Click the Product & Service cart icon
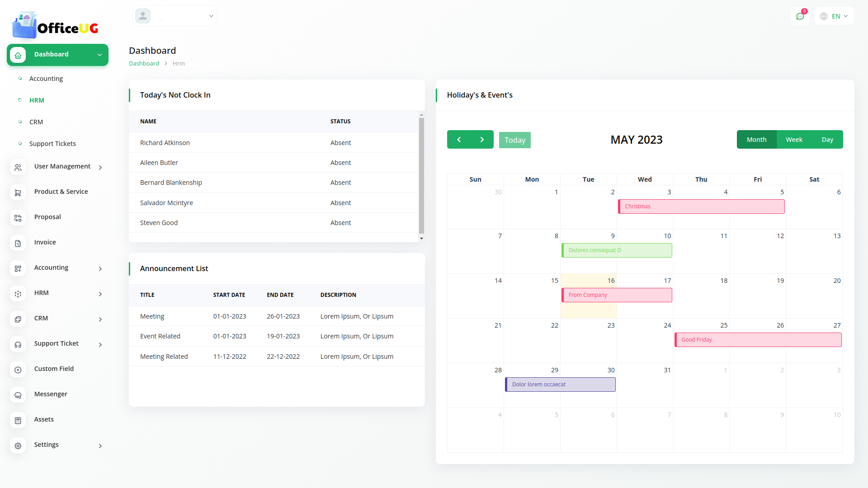 point(18,193)
